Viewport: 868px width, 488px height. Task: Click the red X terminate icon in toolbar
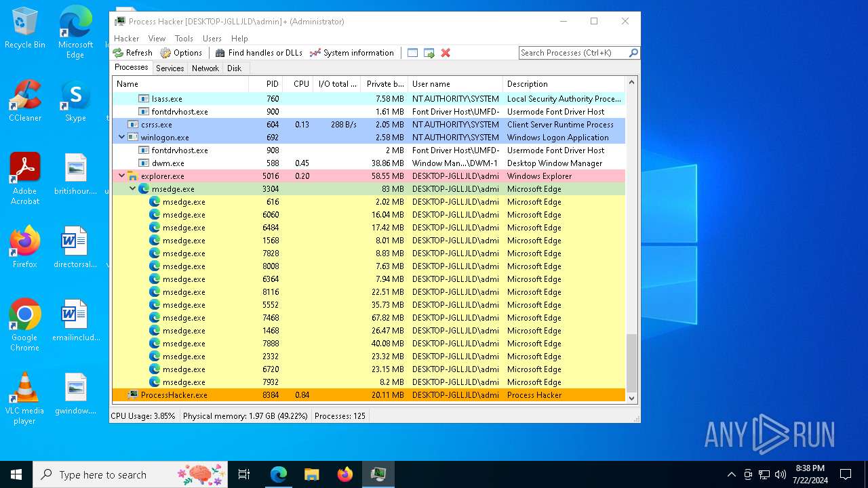pos(446,53)
